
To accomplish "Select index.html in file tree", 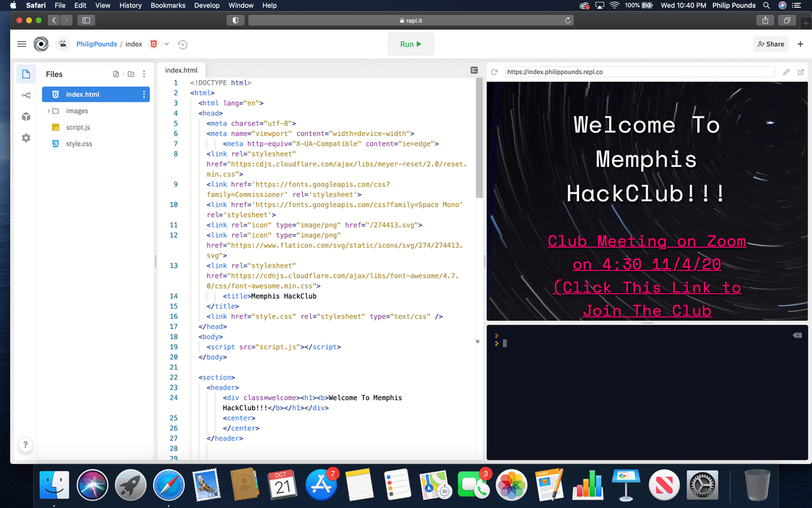I will coord(96,95).
